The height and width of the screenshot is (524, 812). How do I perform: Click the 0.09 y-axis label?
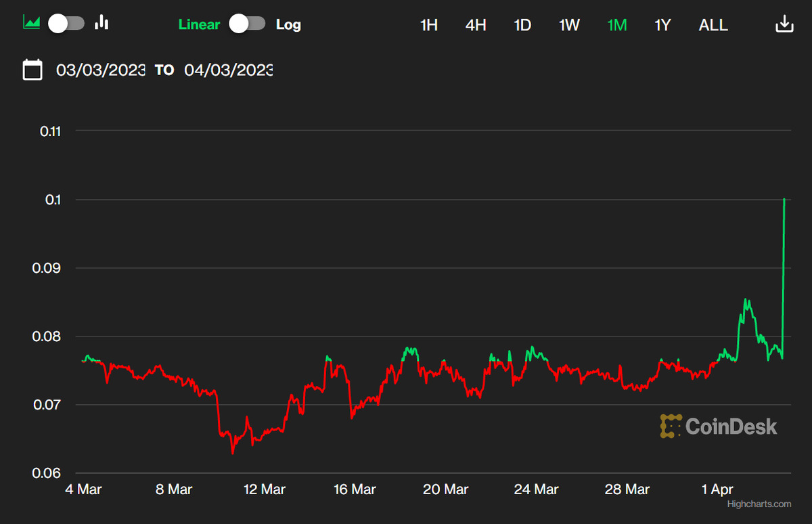47,268
